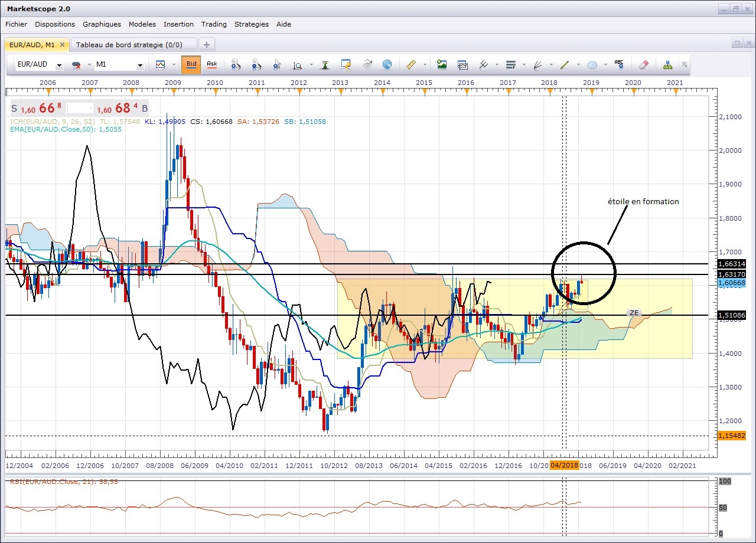Select the Fibonacci fan lines tool
Image resolution: width=756 pixels, height=543 pixels.
click(537, 64)
